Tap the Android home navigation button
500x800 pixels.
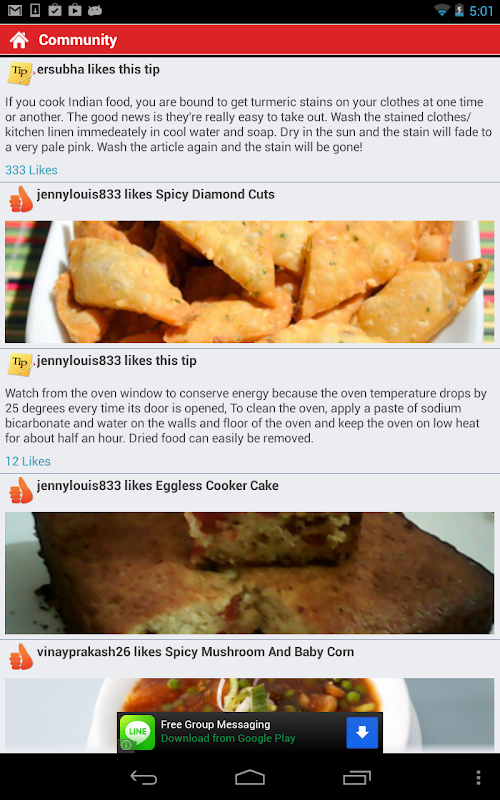pos(250,777)
